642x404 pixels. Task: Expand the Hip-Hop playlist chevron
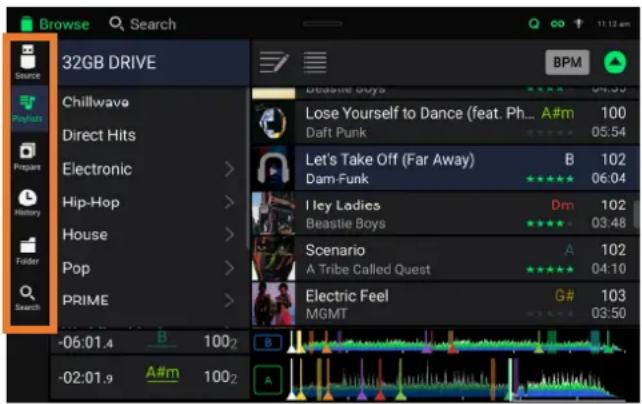[230, 202]
